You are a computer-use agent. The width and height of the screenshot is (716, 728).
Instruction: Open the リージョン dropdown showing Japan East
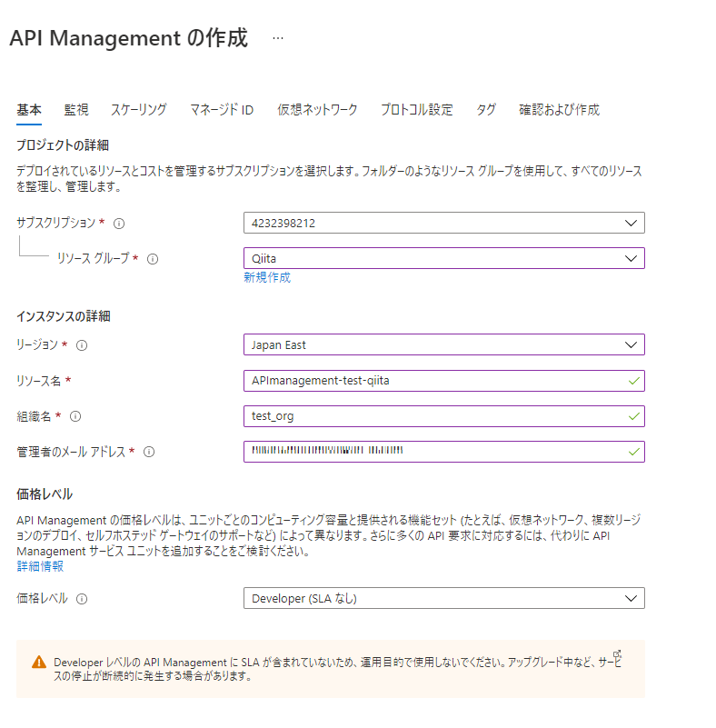click(444, 344)
